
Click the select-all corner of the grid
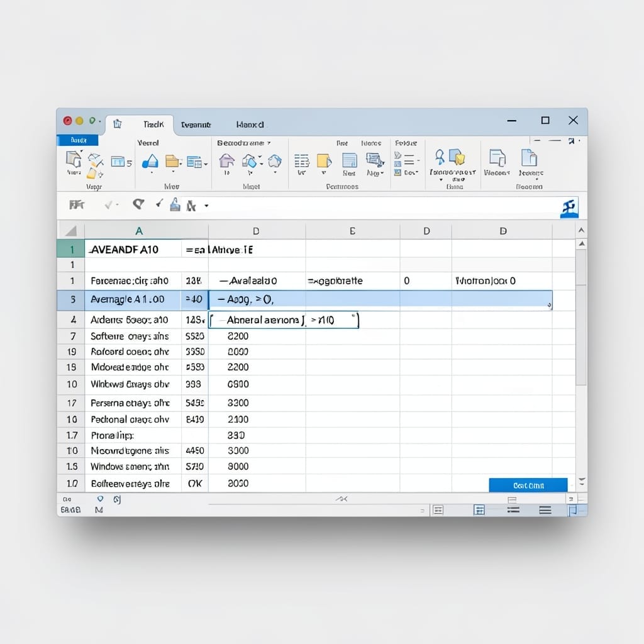pyautogui.click(x=70, y=231)
